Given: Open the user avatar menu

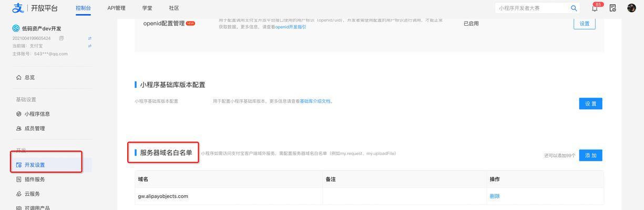Looking at the screenshot, I should 631,8.
